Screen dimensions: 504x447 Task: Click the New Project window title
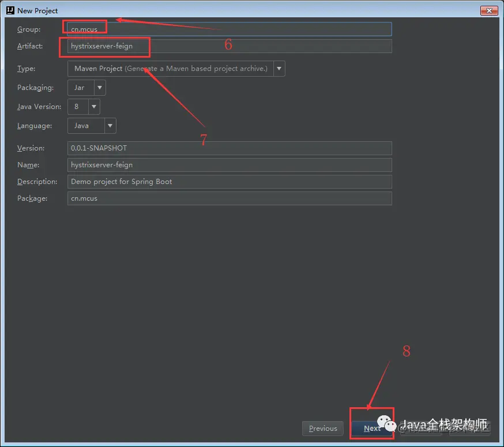click(37, 10)
